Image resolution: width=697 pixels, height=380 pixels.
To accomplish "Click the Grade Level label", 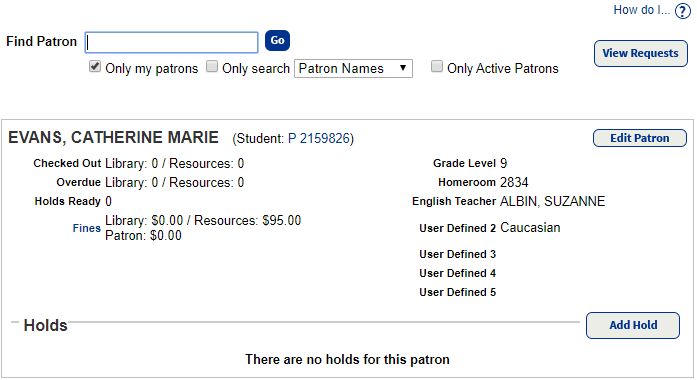I will [465, 164].
